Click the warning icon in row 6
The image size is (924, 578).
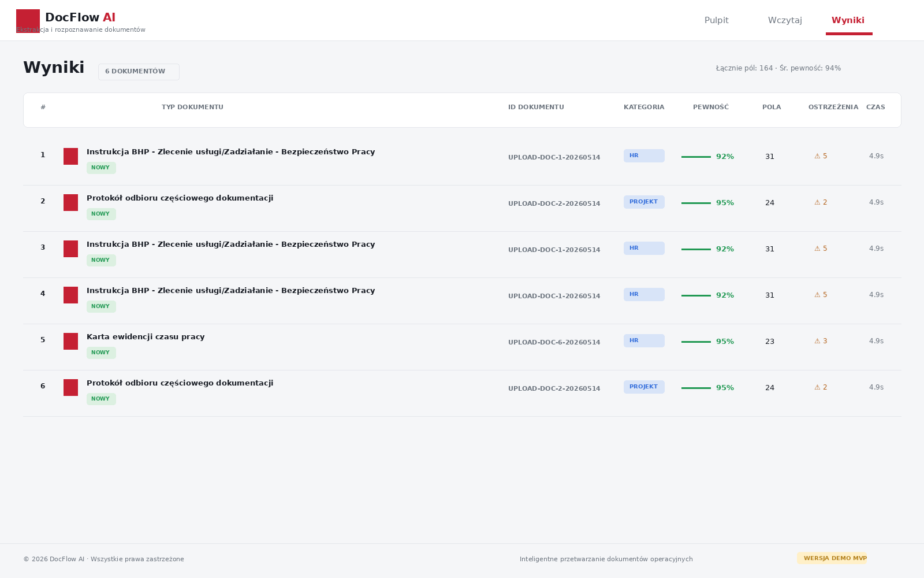click(x=817, y=387)
